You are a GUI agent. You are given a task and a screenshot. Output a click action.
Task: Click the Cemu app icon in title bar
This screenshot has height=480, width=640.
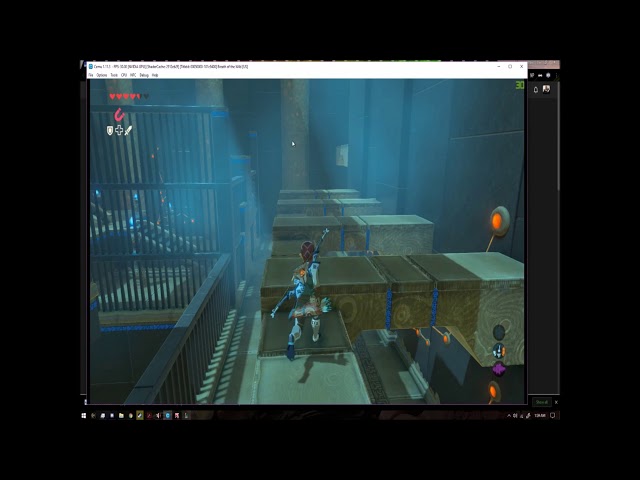coord(91,67)
